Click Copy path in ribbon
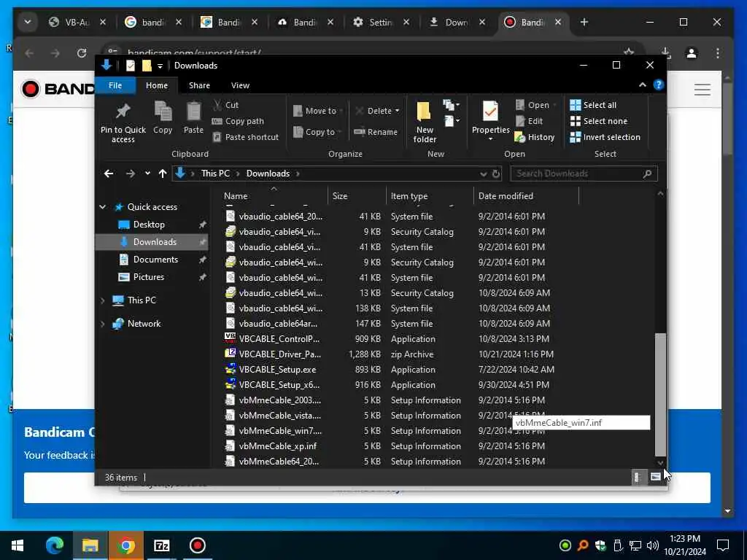Screen dimensions: 747x560 point(238,121)
